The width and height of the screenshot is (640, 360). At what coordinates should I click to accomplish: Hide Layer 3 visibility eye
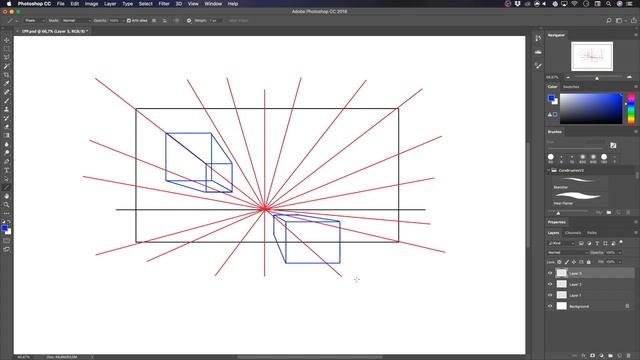[550, 273]
